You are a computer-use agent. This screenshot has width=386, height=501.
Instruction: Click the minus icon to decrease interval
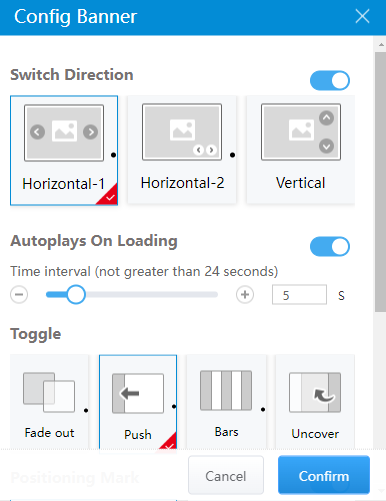click(19, 295)
